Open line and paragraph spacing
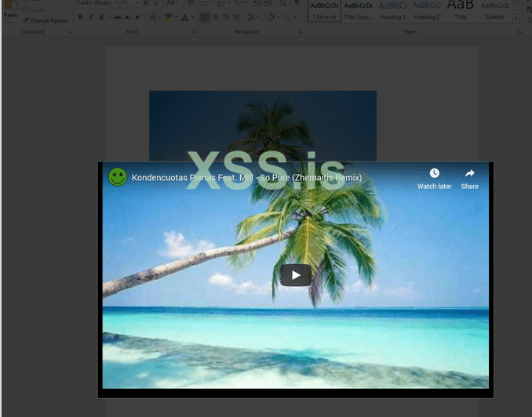The width and height of the screenshot is (532, 417). 251,17
